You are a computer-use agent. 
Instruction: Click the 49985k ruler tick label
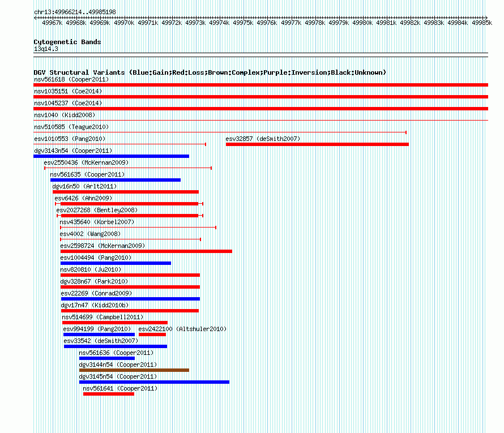(x=482, y=23)
